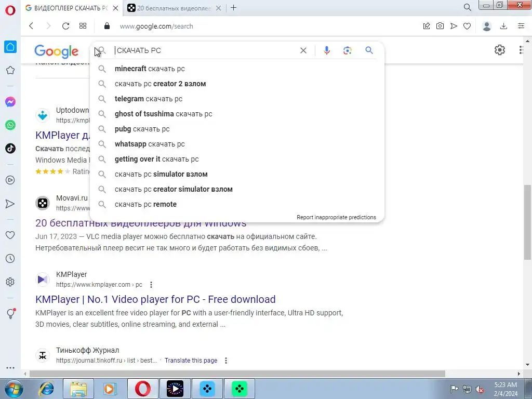The width and height of the screenshot is (532, 399).
Task: Open history clock in sidebar
Action: [x=10, y=259]
